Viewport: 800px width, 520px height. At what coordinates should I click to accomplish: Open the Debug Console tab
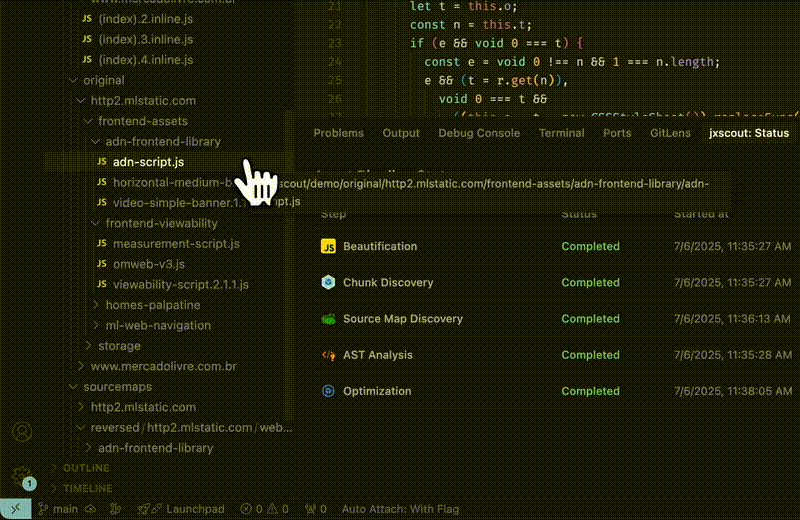click(479, 133)
